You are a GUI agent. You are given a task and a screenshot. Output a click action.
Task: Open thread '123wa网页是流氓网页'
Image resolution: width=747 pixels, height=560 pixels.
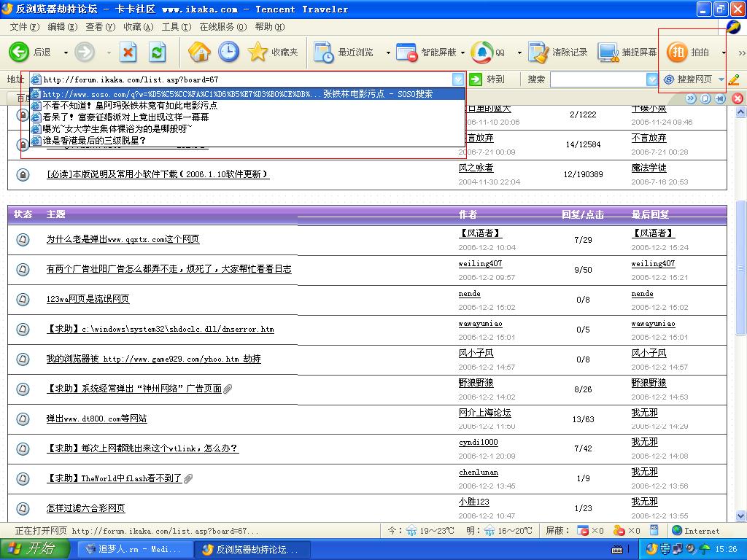coord(88,299)
